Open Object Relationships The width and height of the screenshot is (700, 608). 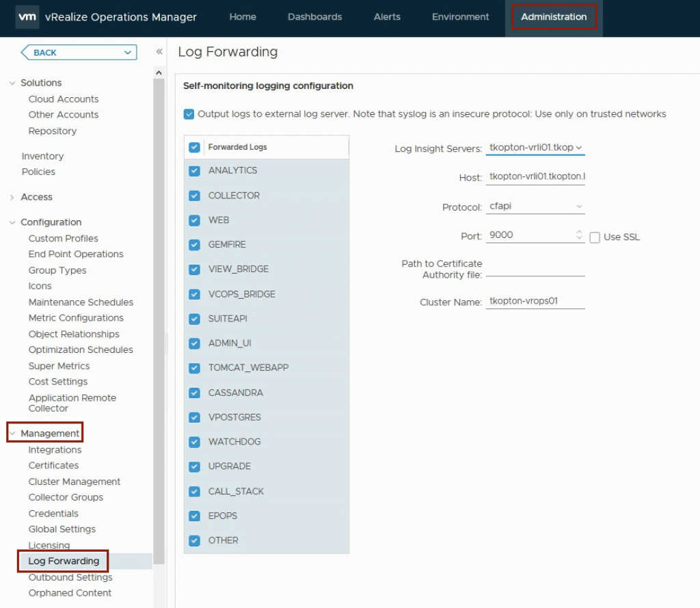pyautogui.click(x=74, y=334)
